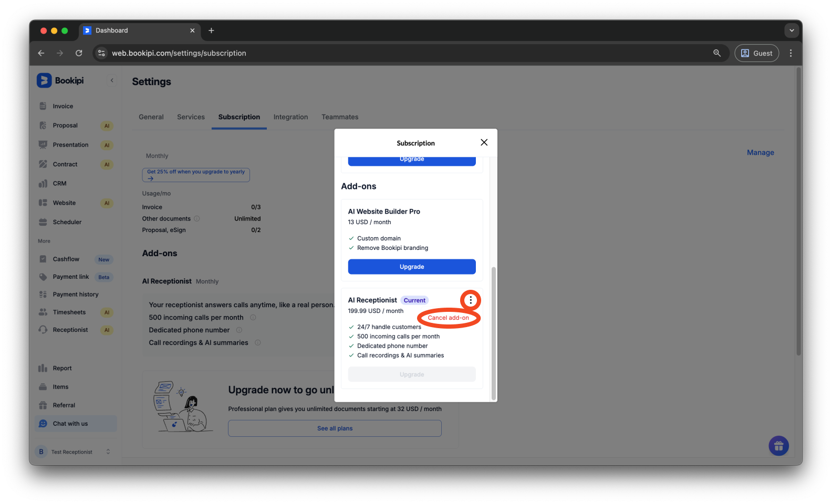Click the Unlimited value for Other documents
The image size is (832, 504).
(247, 218)
